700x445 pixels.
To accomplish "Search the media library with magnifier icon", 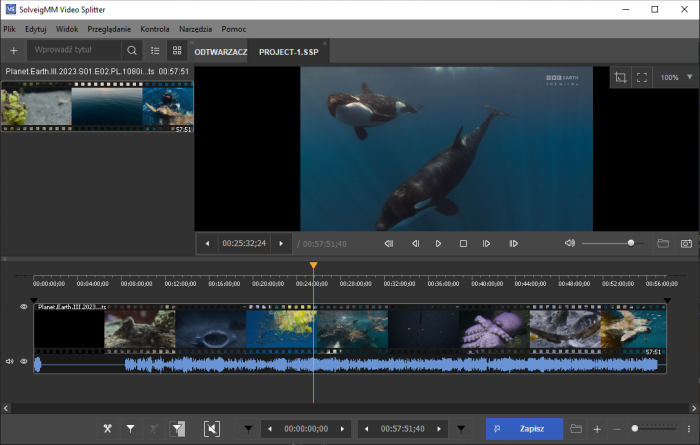I will (x=132, y=50).
